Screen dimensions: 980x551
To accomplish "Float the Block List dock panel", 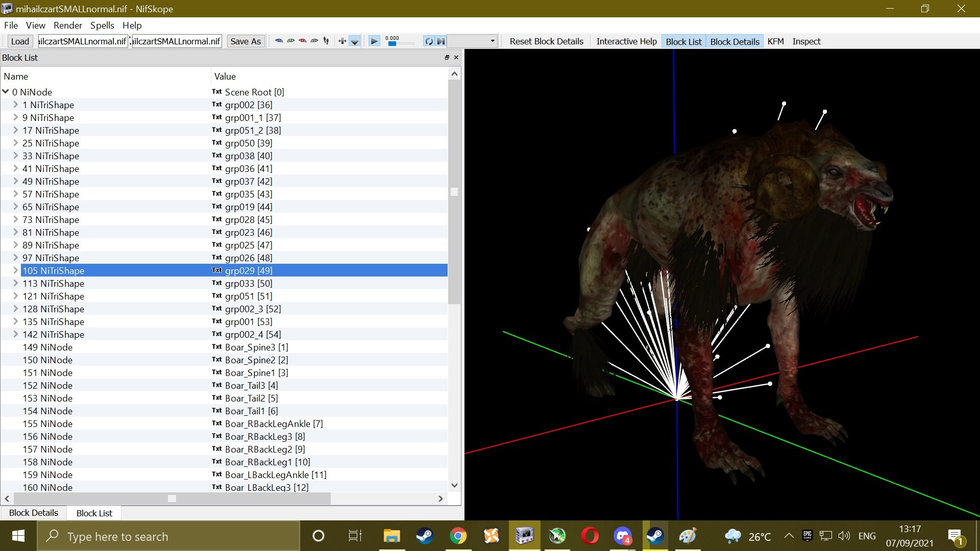I will click(x=447, y=58).
